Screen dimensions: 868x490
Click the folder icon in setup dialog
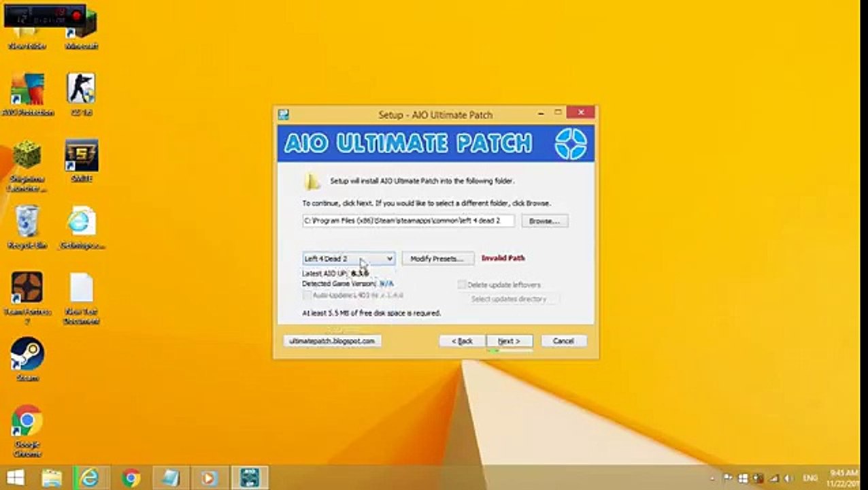pyautogui.click(x=312, y=181)
